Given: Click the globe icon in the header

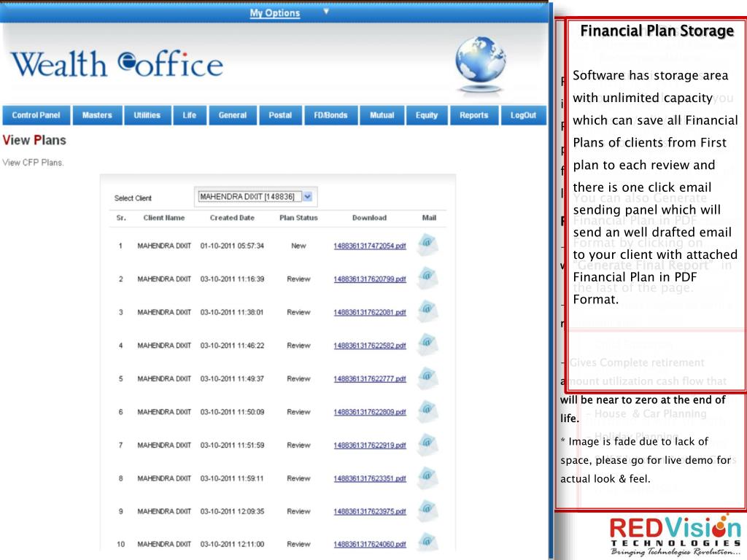Looking at the screenshot, I should [480, 64].
